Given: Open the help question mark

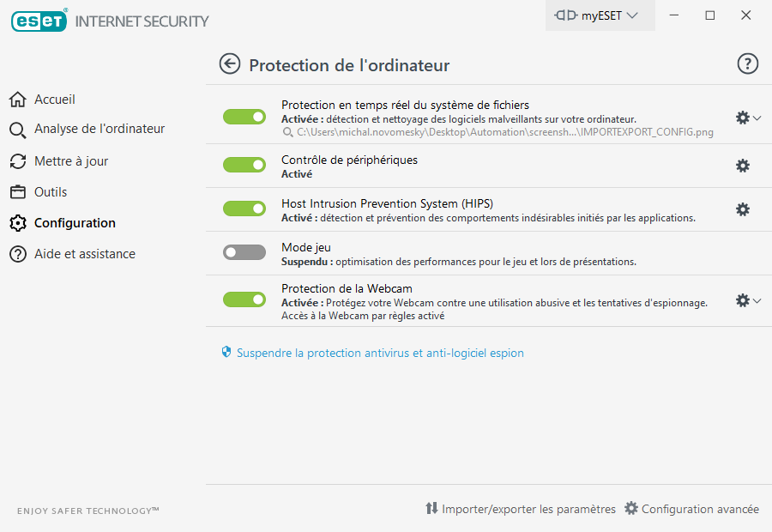Looking at the screenshot, I should (x=747, y=63).
